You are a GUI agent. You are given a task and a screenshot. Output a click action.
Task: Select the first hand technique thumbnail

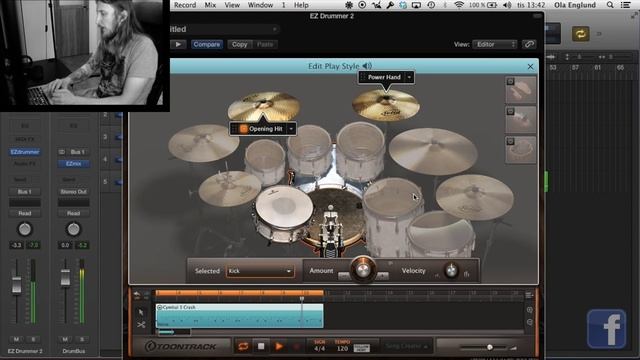click(x=520, y=90)
